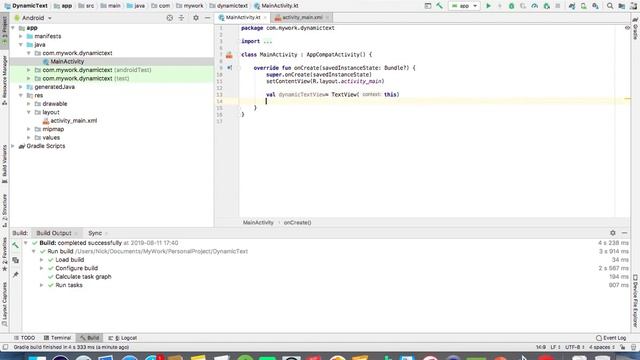Open the SDK Manager icon
Screen dimensions: 640x360
point(596,6)
